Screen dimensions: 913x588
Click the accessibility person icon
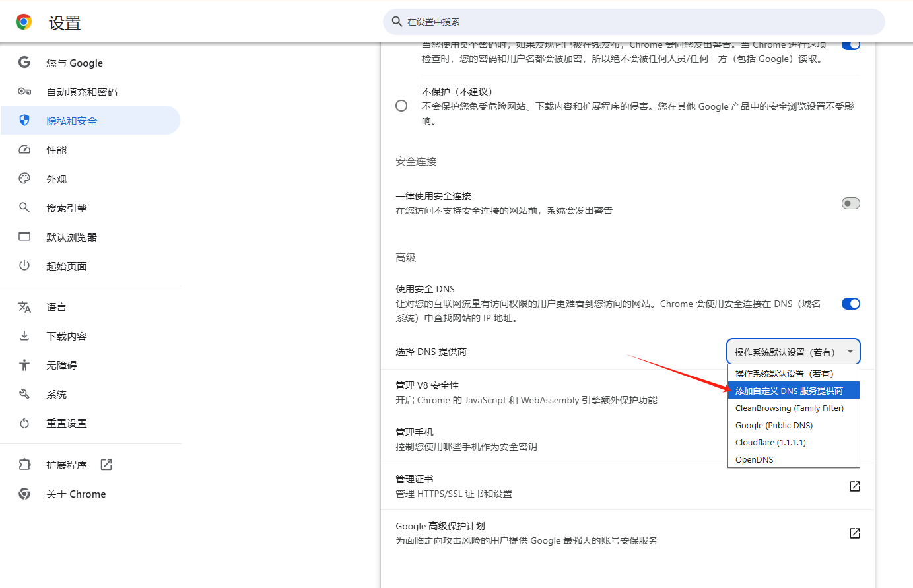(24, 365)
